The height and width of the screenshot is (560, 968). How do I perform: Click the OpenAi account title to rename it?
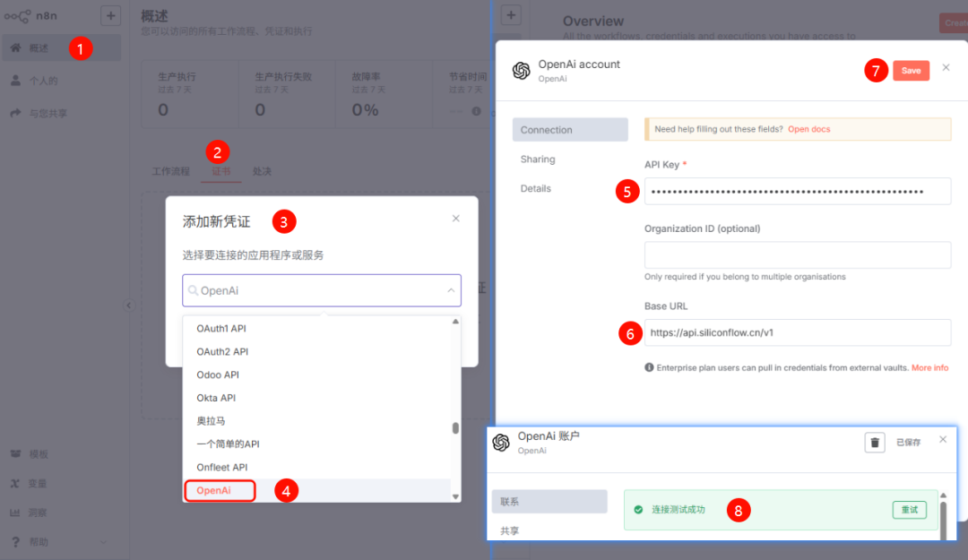(578, 65)
